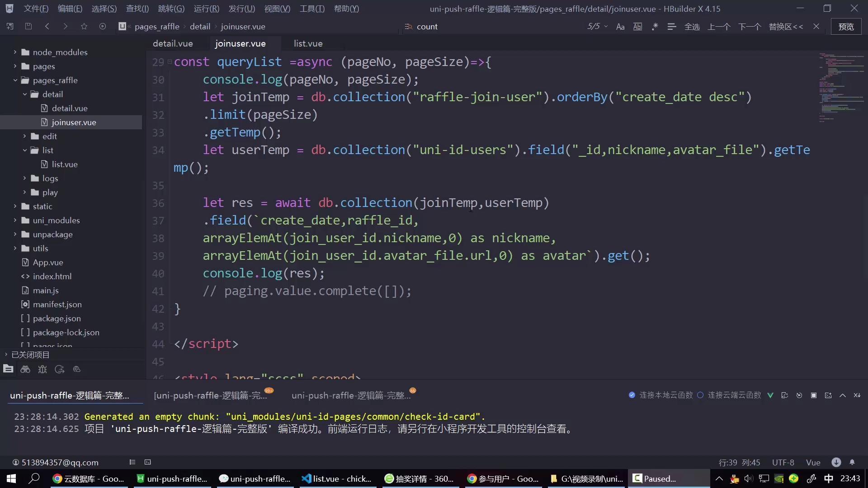Toggle regex search option icon
This screenshot has height=488, width=868.
point(655,27)
